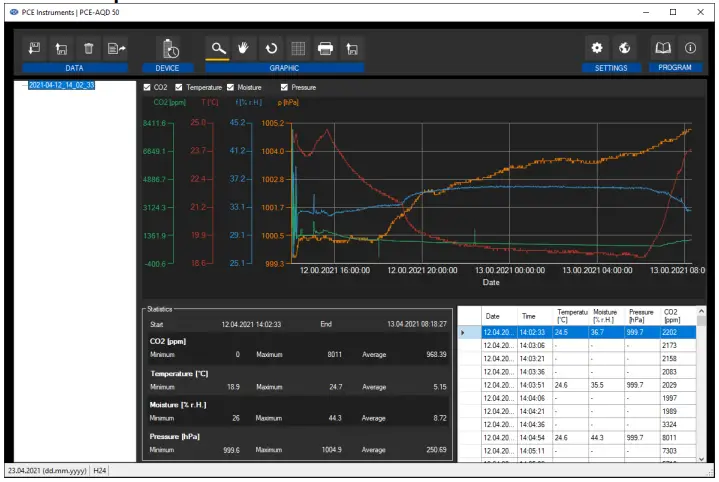
Task: Click the CO2 cell showing 8011
Action: [678, 438]
